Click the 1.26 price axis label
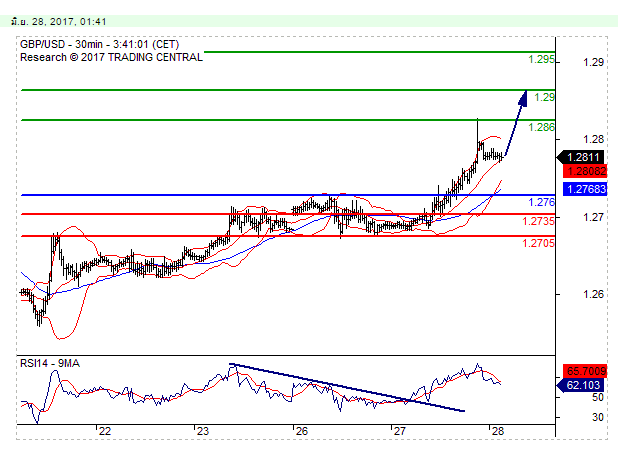This screenshot has width=618, height=459. [x=593, y=294]
